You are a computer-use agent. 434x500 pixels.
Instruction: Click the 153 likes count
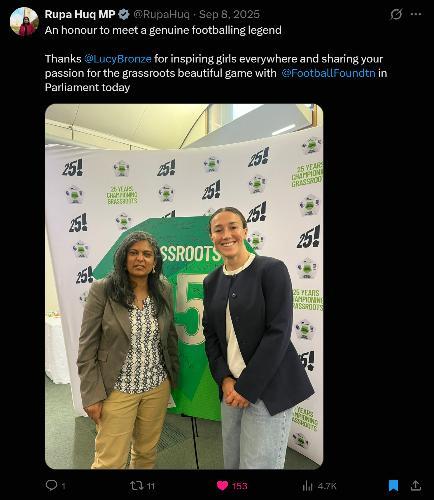pyautogui.click(x=240, y=486)
